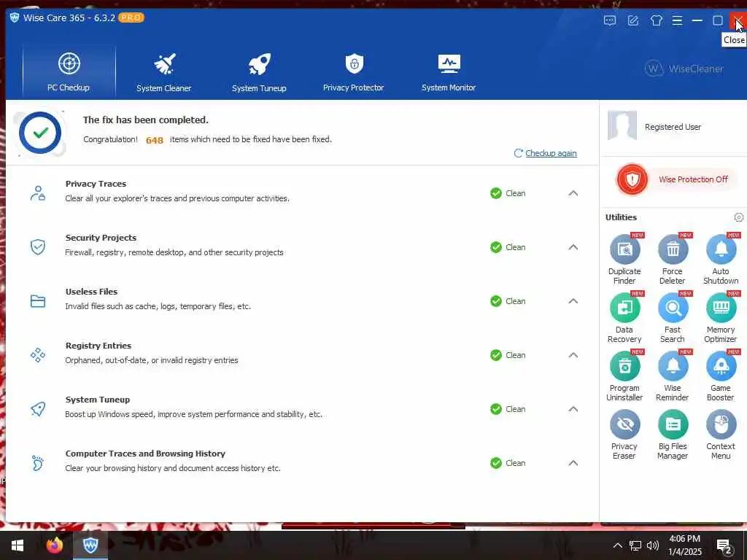Click the WiseCleaner logo link
Image resolution: width=747 pixels, height=560 pixels.
[x=684, y=69]
